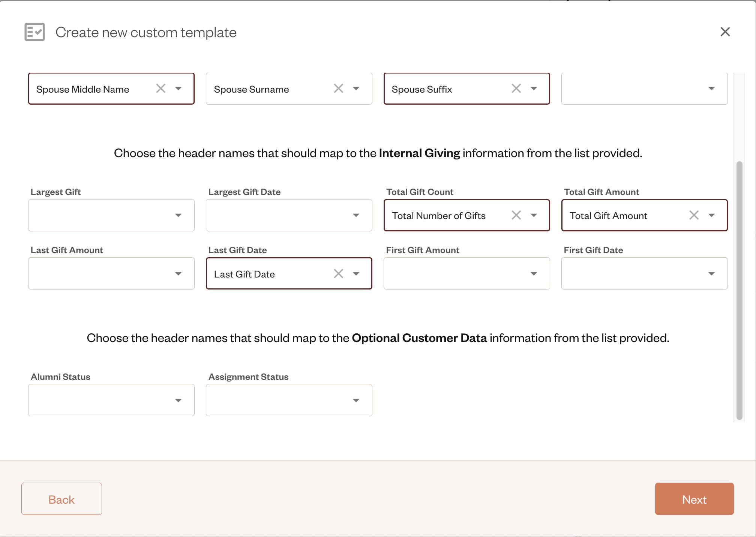Clear the Total Number of Gifts selection
This screenshot has width=756, height=537.
pos(516,215)
